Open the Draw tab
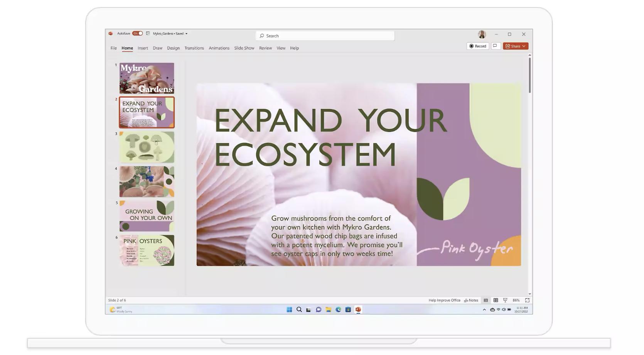The height and width of the screenshot is (355, 644). (157, 48)
